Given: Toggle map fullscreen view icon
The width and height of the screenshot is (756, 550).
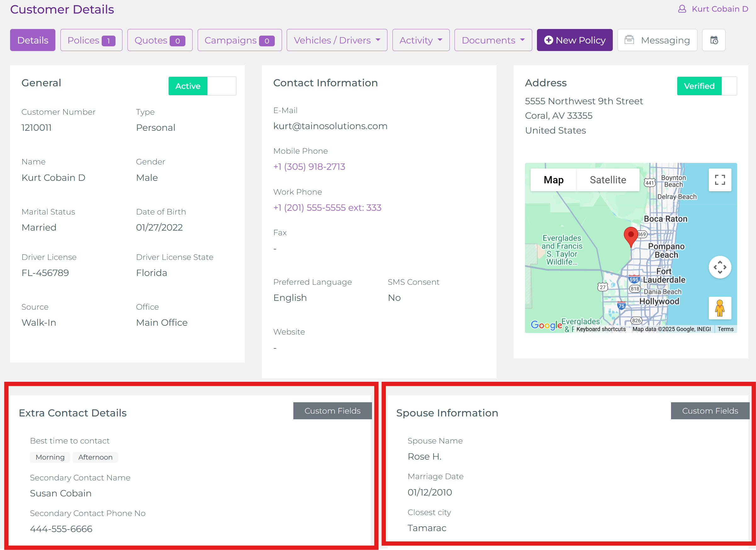Looking at the screenshot, I should click(720, 180).
